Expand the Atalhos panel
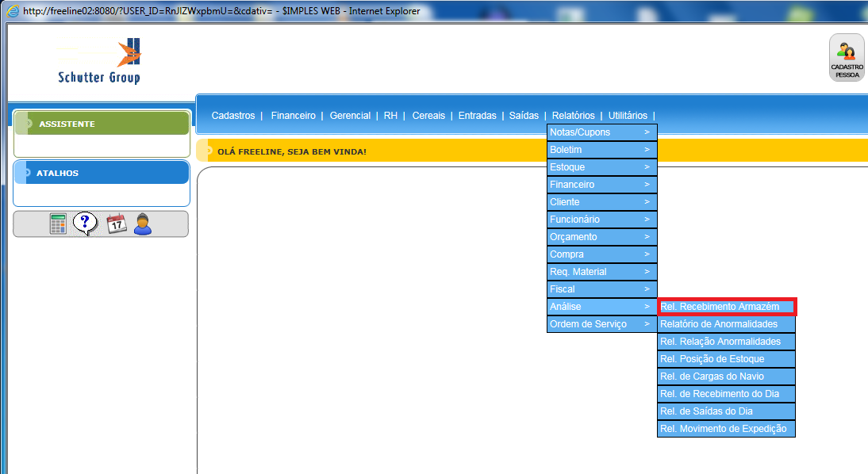 point(102,173)
